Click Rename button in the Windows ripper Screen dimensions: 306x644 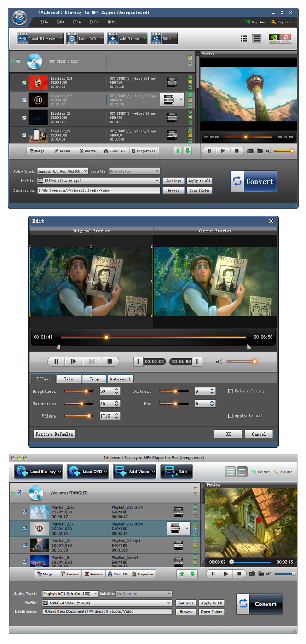pos(63,151)
